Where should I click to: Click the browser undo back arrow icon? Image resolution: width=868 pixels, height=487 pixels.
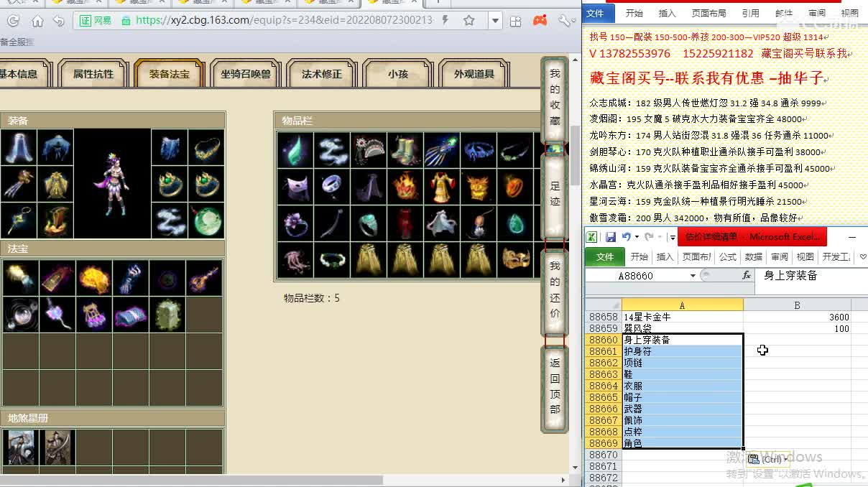point(59,21)
